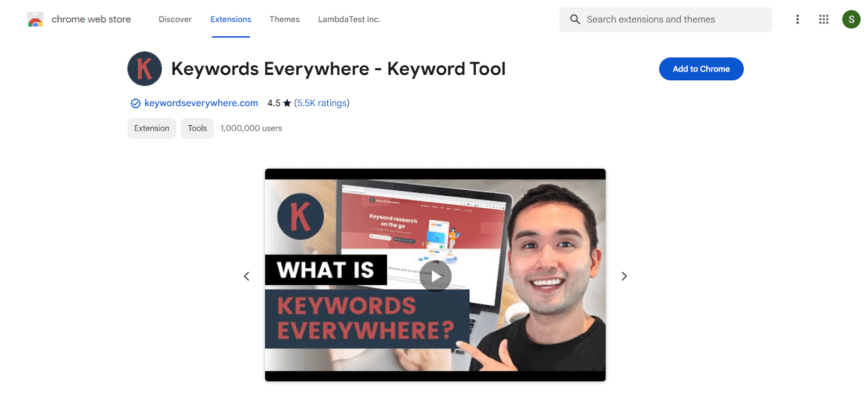
Task: Click the Extension category chip
Action: 152,129
